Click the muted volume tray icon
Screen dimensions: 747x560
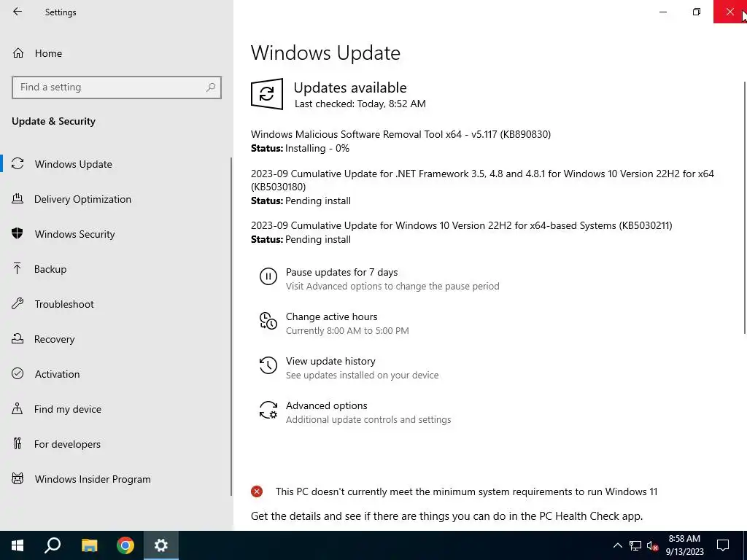(653, 545)
